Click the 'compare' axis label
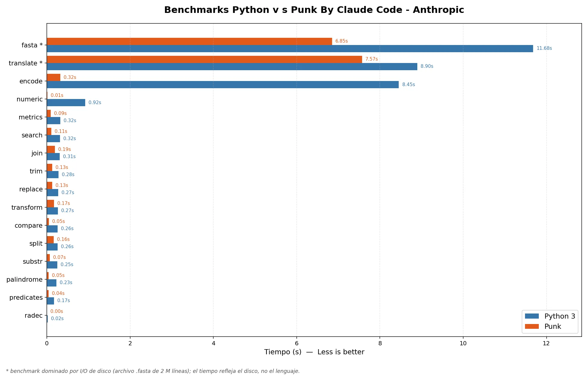This screenshot has width=588, height=378. pyautogui.click(x=28, y=226)
